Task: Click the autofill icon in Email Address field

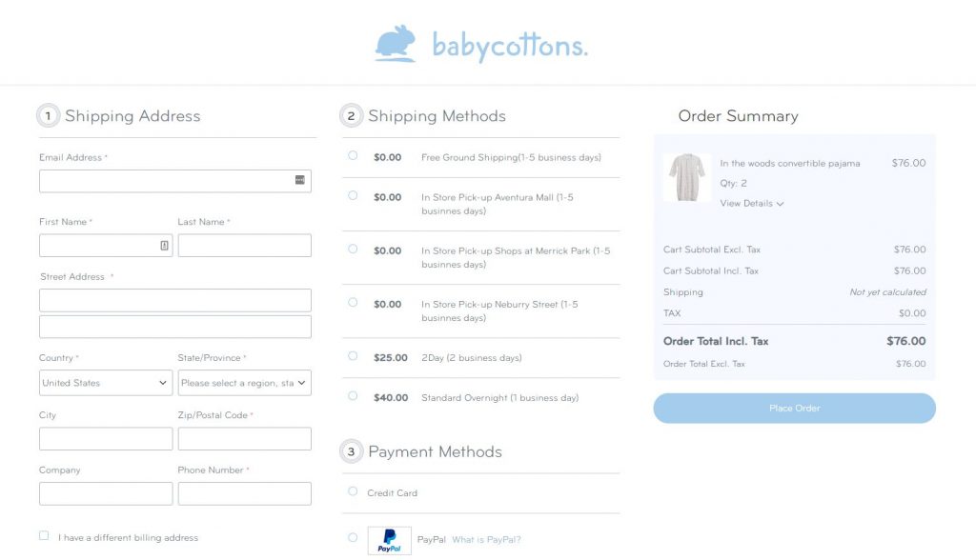Action: click(300, 180)
